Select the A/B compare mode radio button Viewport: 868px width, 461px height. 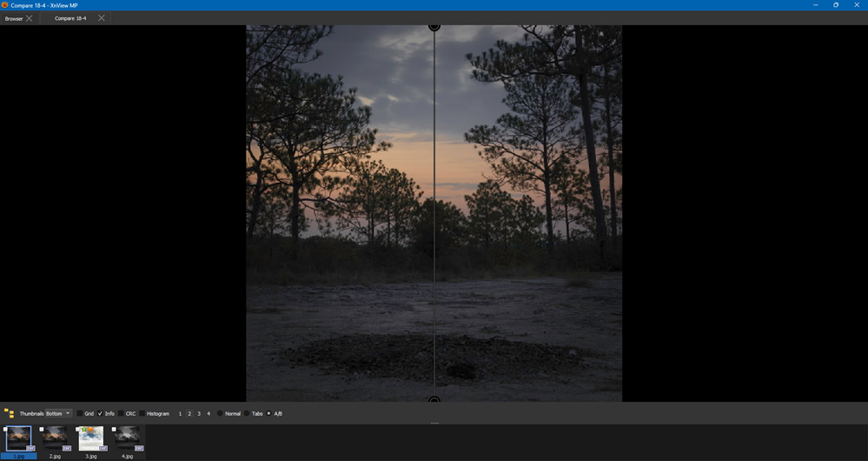(x=269, y=413)
